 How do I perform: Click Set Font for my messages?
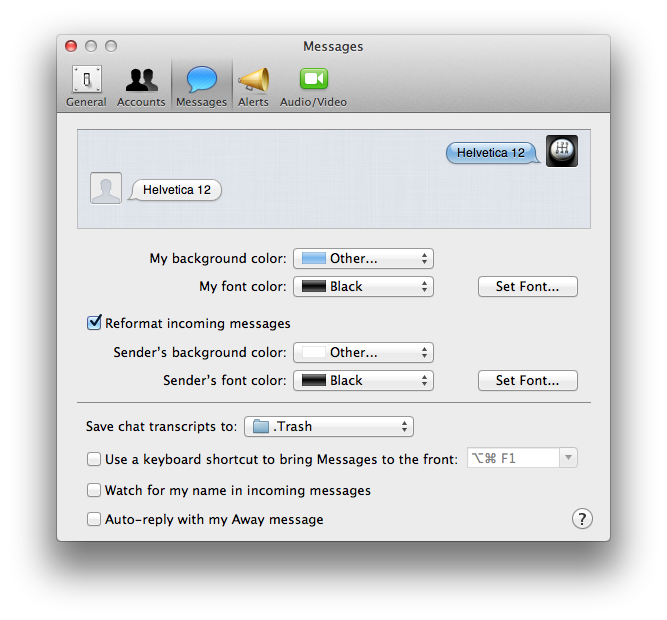(527, 287)
